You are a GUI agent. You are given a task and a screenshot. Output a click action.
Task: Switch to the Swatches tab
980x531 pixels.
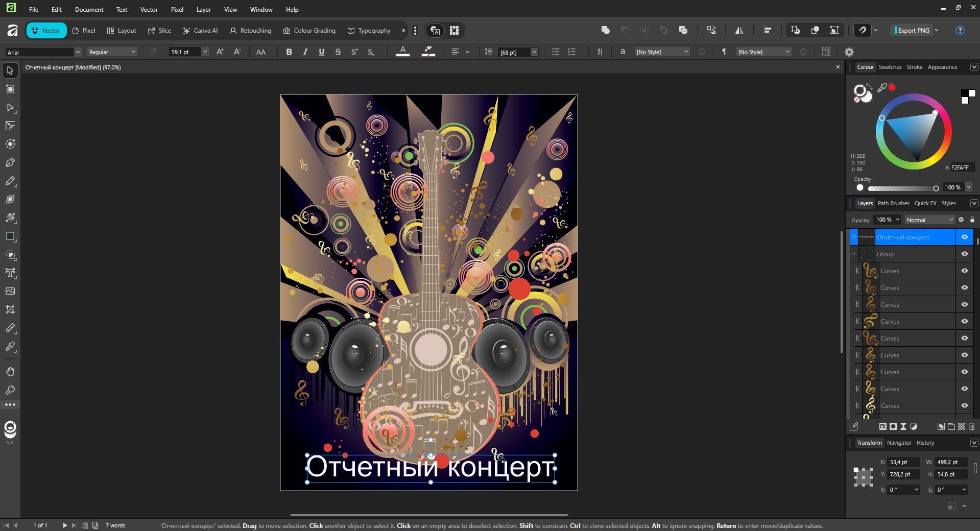tap(890, 67)
